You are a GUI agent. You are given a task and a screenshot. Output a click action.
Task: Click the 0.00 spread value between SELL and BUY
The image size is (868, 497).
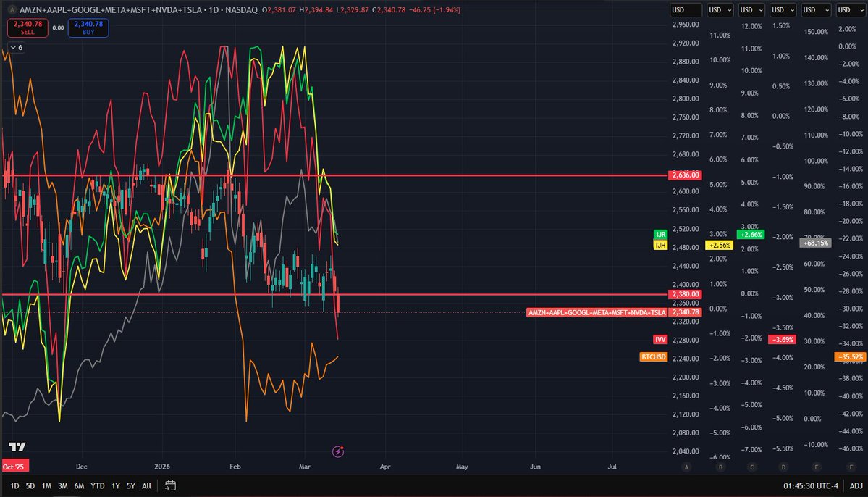click(x=58, y=28)
